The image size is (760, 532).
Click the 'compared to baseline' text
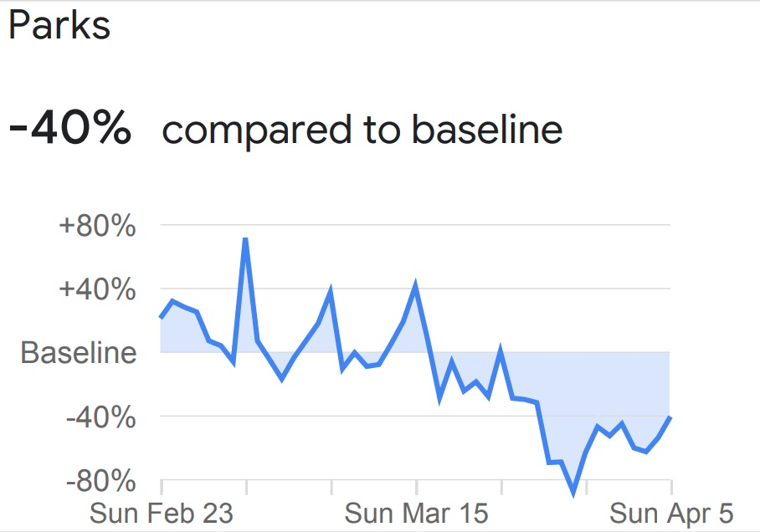(362, 130)
